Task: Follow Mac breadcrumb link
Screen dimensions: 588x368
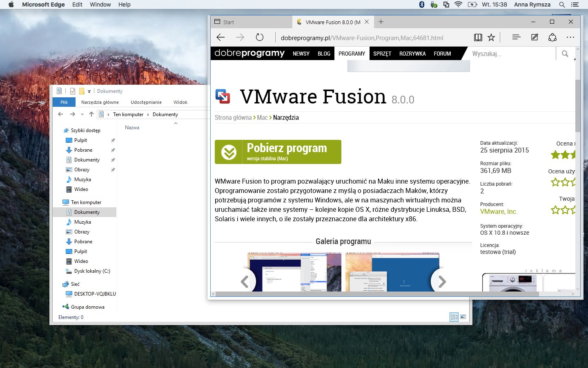Action: (262, 117)
